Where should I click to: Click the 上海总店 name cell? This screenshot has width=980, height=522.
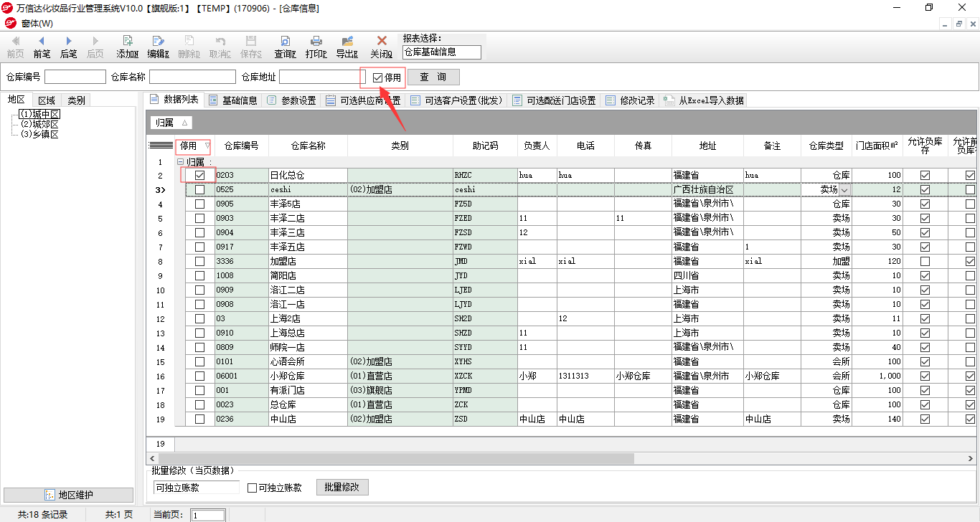pyautogui.click(x=308, y=333)
